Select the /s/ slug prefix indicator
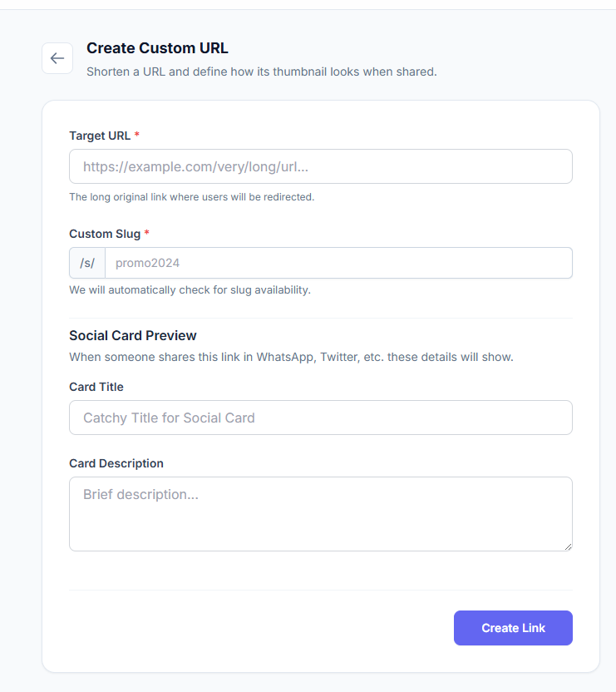 86,262
